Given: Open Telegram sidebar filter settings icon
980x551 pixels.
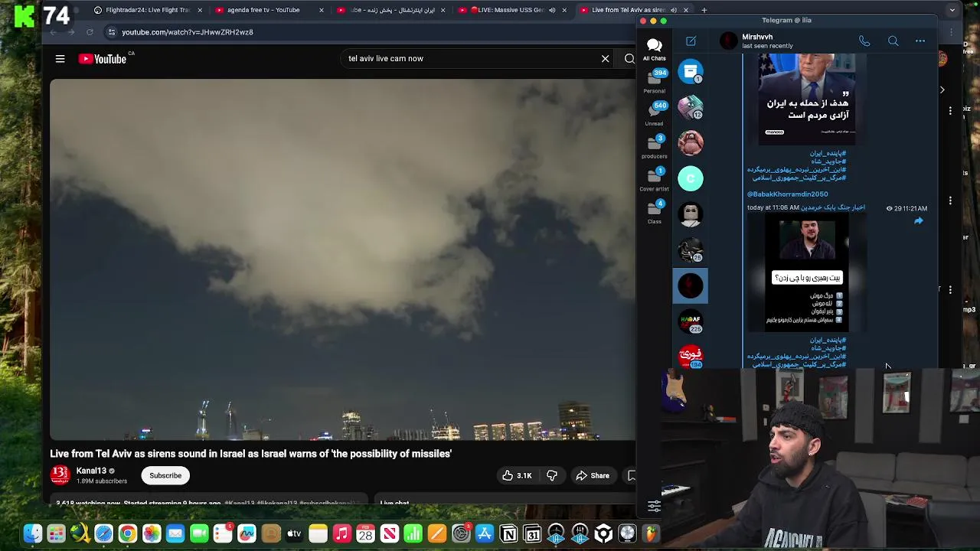Looking at the screenshot, I should coord(654,506).
